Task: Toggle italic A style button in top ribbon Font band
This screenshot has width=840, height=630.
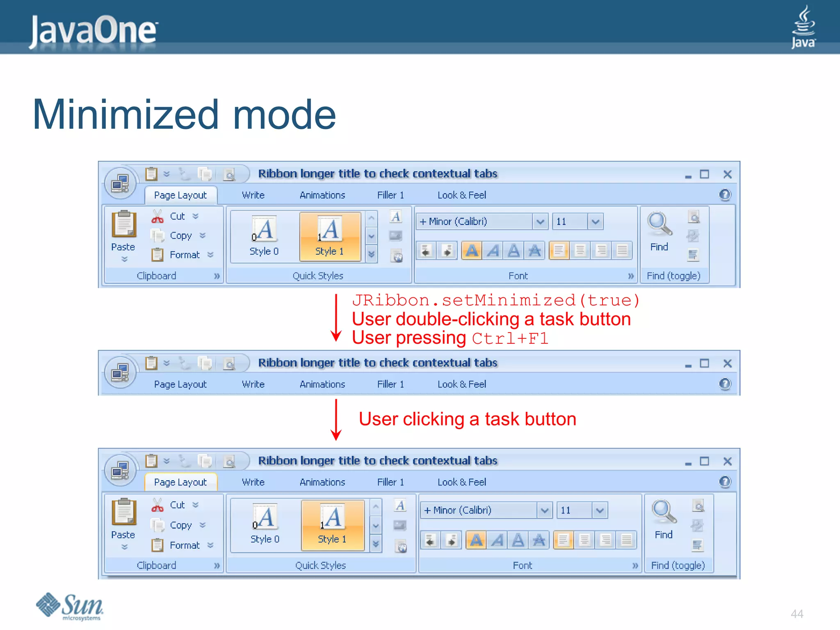Action: (x=493, y=250)
